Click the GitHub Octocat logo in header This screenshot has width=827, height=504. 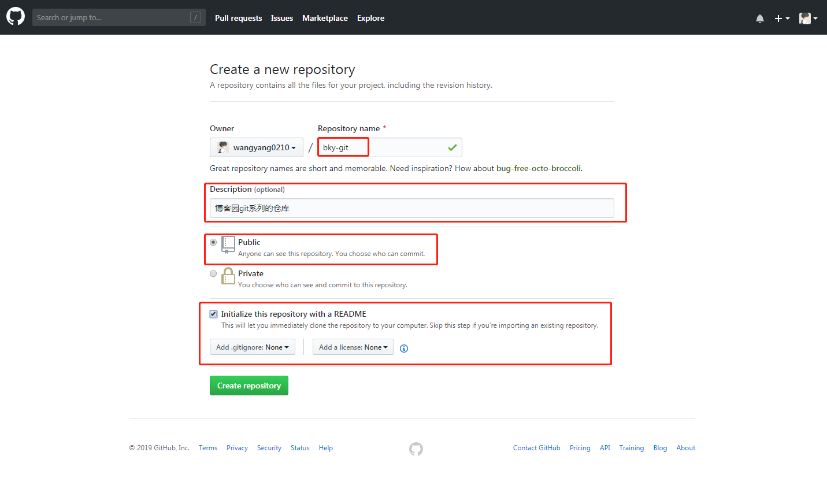click(16, 17)
